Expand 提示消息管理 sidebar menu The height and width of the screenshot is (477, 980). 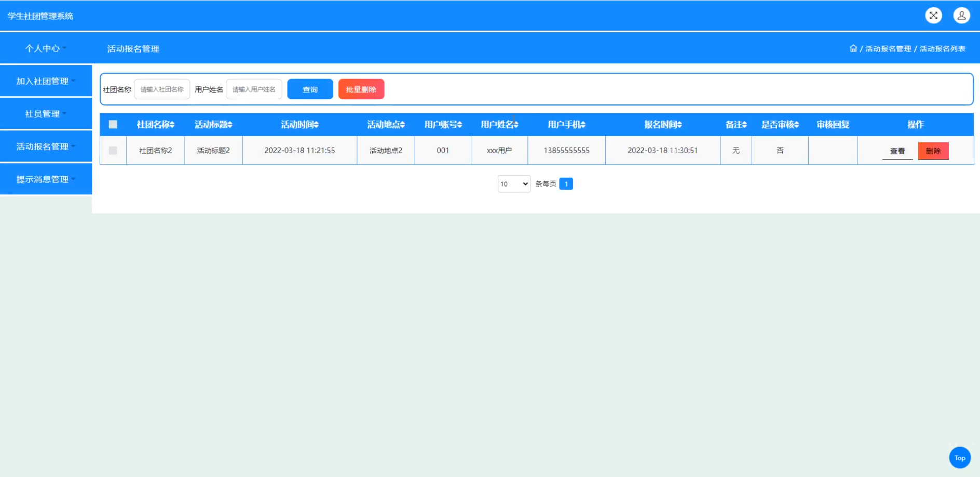coord(46,179)
